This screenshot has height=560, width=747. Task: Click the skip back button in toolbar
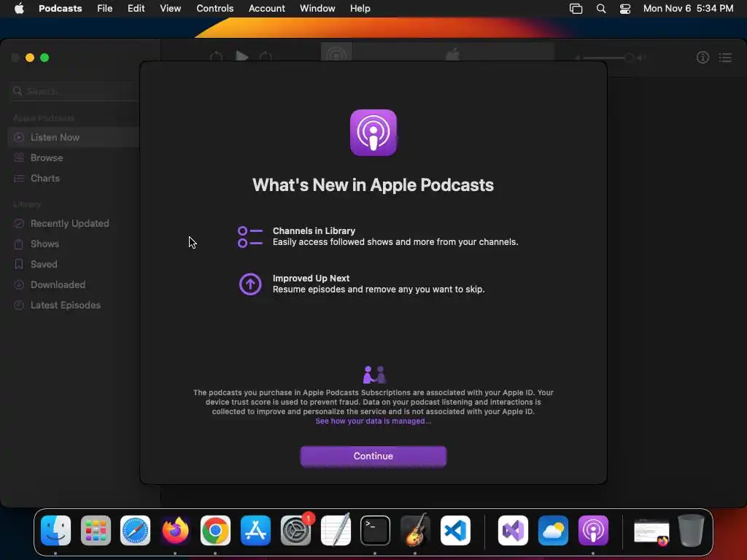tap(216, 57)
